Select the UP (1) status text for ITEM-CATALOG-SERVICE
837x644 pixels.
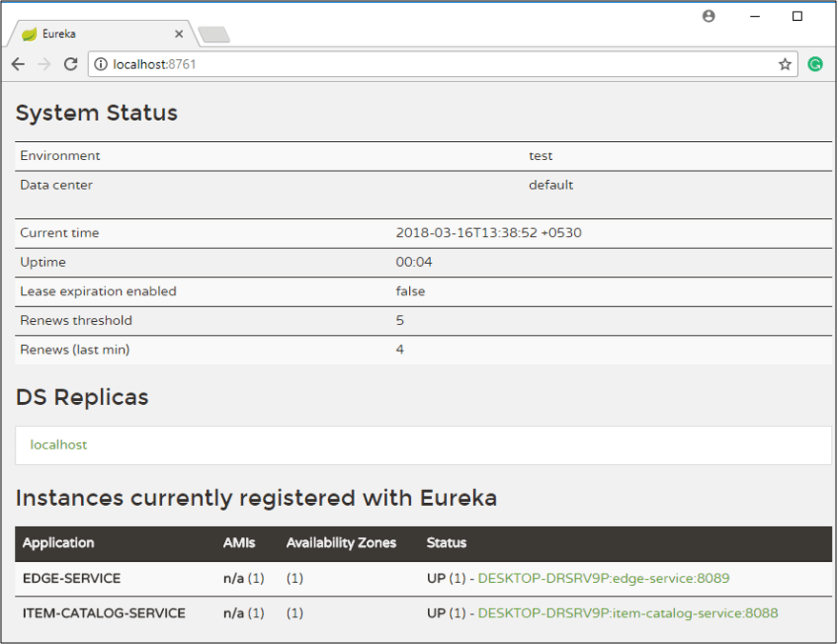coord(446,614)
